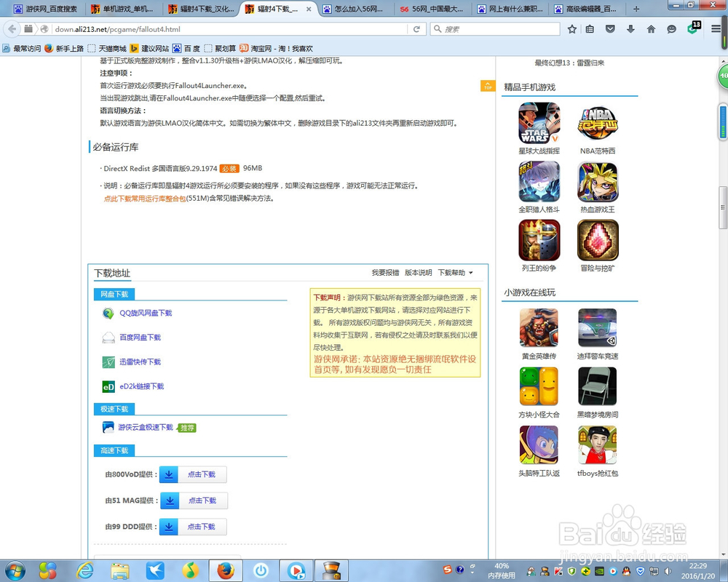The width and height of the screenshot is (728, 582).
Task: Open 点此下载常用运行库整合包 link
Action: (145, 199)
